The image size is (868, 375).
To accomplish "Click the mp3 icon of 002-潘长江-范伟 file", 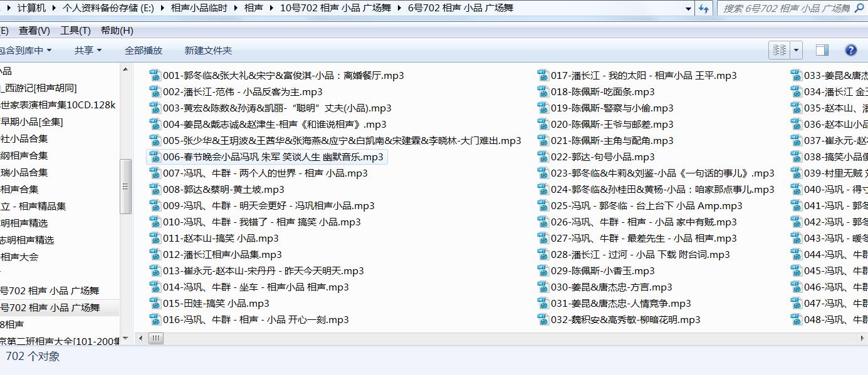I will [155, 91].
